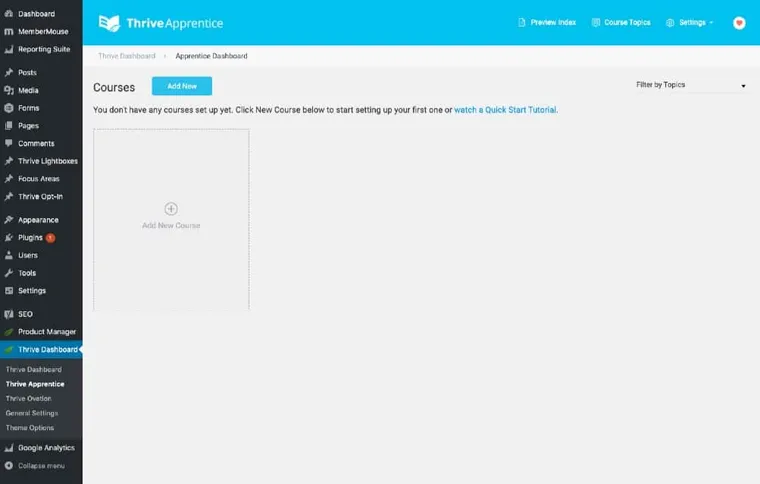Open Course Topics in the header
This screenshot has height=484, width=760.
click(621, 22)
